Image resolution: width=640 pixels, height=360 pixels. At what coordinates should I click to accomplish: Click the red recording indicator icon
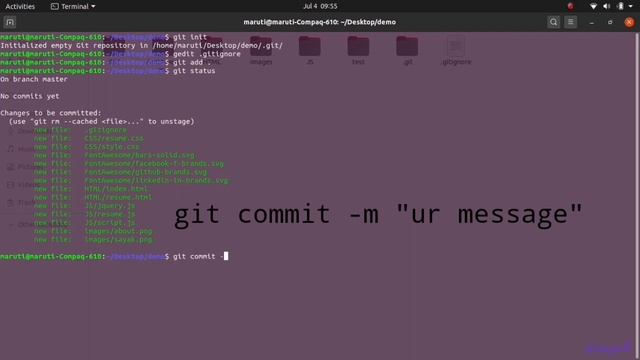coord(570,6)
